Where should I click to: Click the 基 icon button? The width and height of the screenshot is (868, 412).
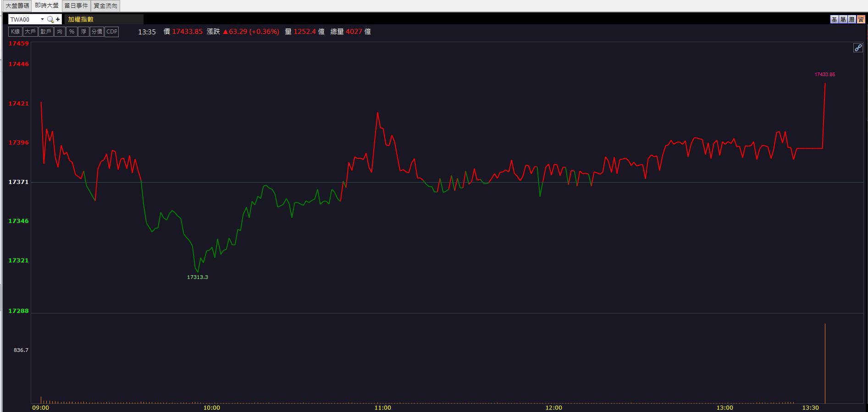pos(834,19)
